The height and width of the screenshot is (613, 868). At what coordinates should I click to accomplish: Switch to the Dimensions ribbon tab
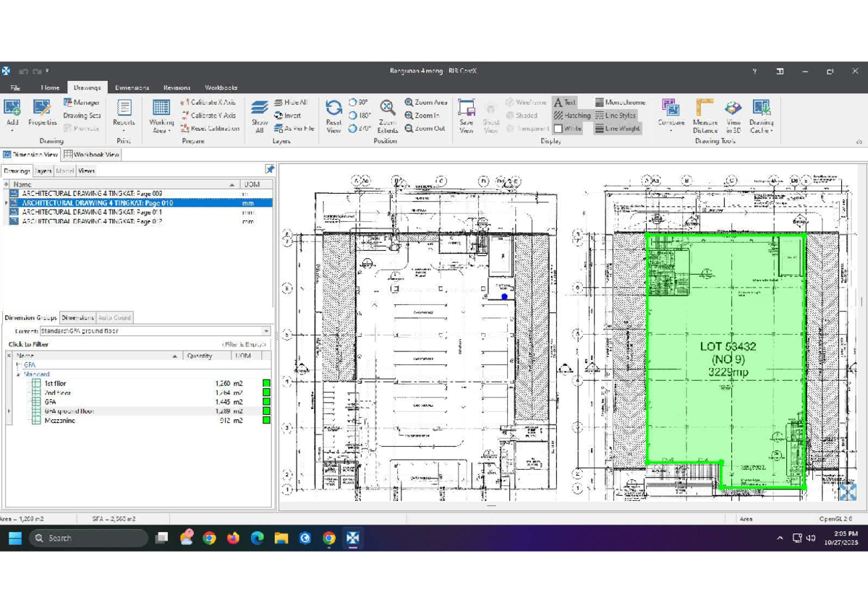(x=132, y=87)
